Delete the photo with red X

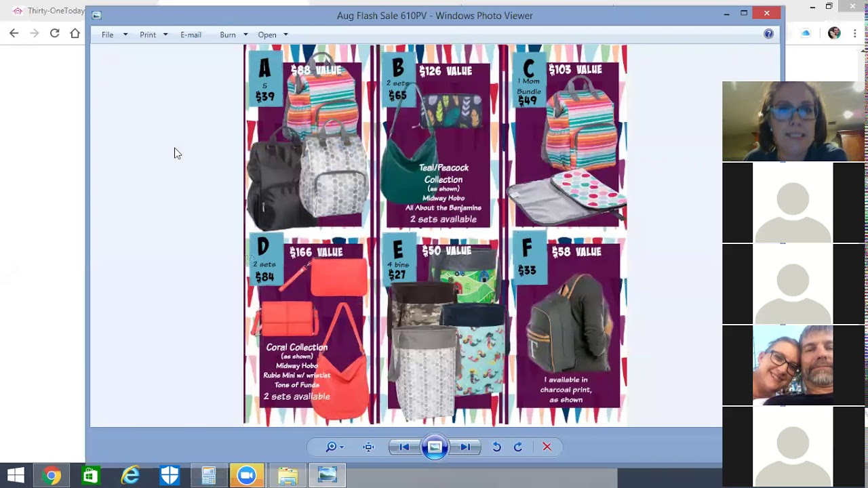pos(547,447)
